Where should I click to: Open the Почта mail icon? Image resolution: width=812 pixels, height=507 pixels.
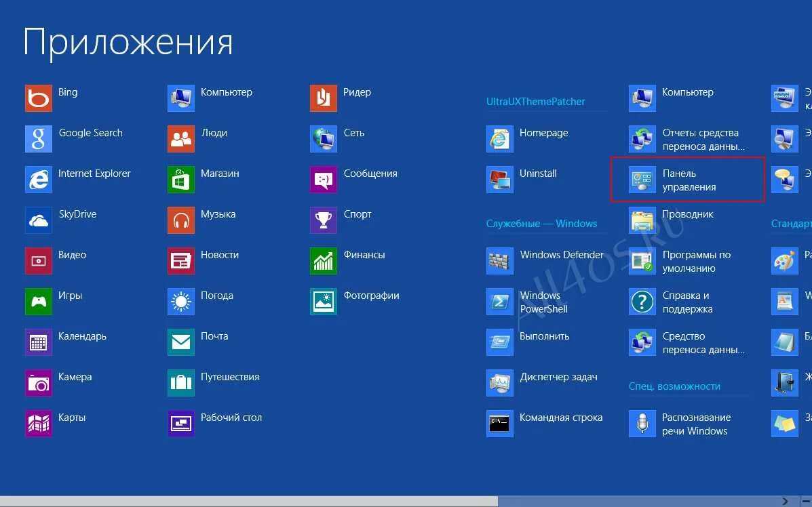(x=180, y=342)
